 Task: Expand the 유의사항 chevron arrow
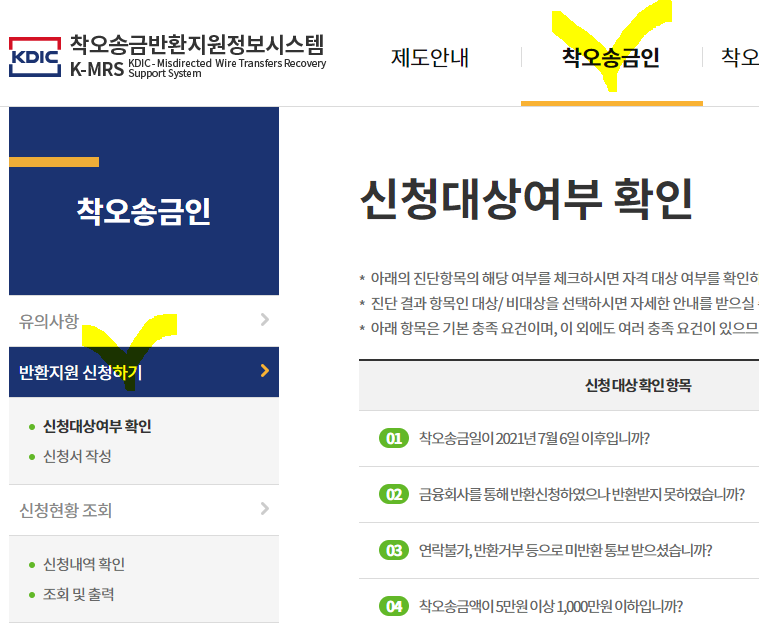click(264, 319)
